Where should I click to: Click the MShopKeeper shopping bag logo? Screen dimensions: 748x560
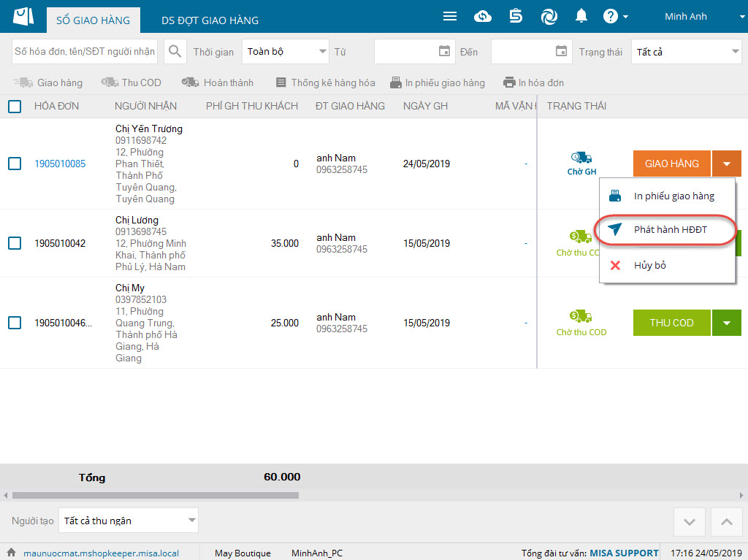(x=23, y=16)
